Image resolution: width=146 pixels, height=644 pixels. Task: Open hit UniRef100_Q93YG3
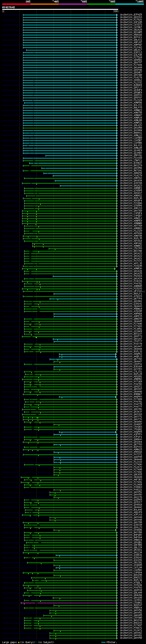coord(131,17)
